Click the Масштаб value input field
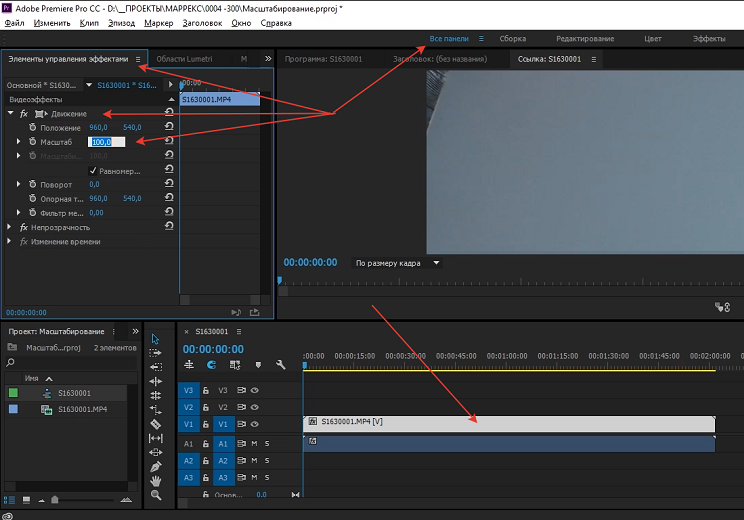The width and height of the screenshot is (744, 520). [106, 142]
